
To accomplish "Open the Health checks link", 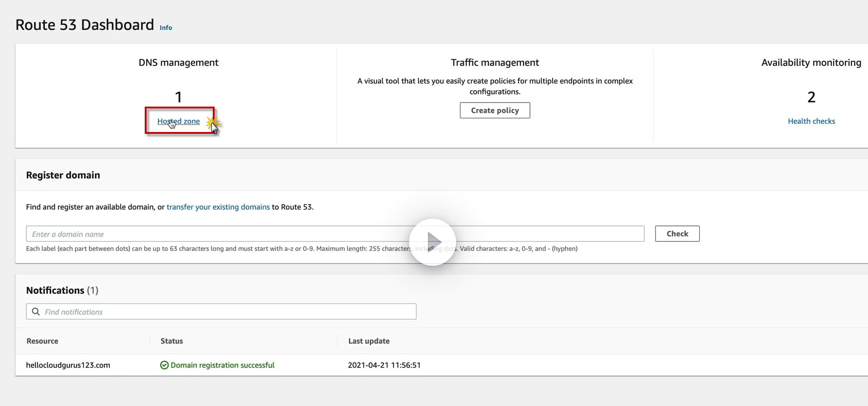I will (x=811, y=121).
